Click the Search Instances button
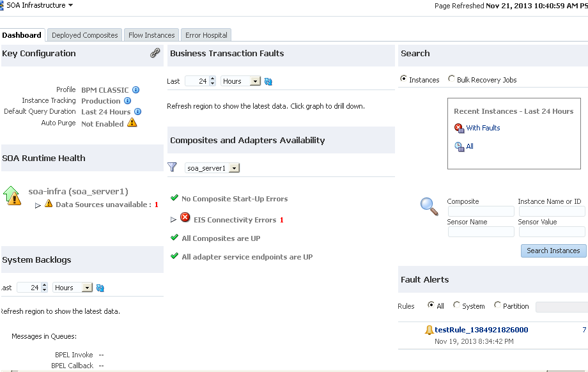Image resolution: width=588 pixels, height=372 pixels. [553, 251]
